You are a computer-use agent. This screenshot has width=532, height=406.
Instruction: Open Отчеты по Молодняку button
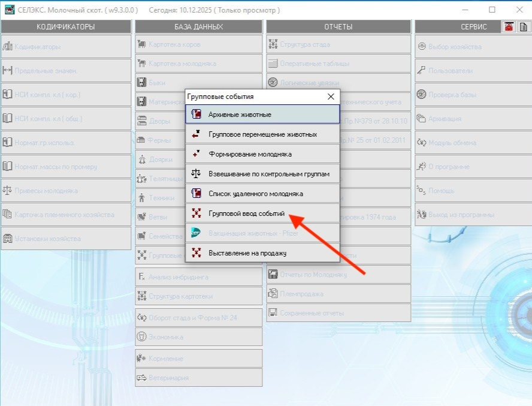point(338,275)
